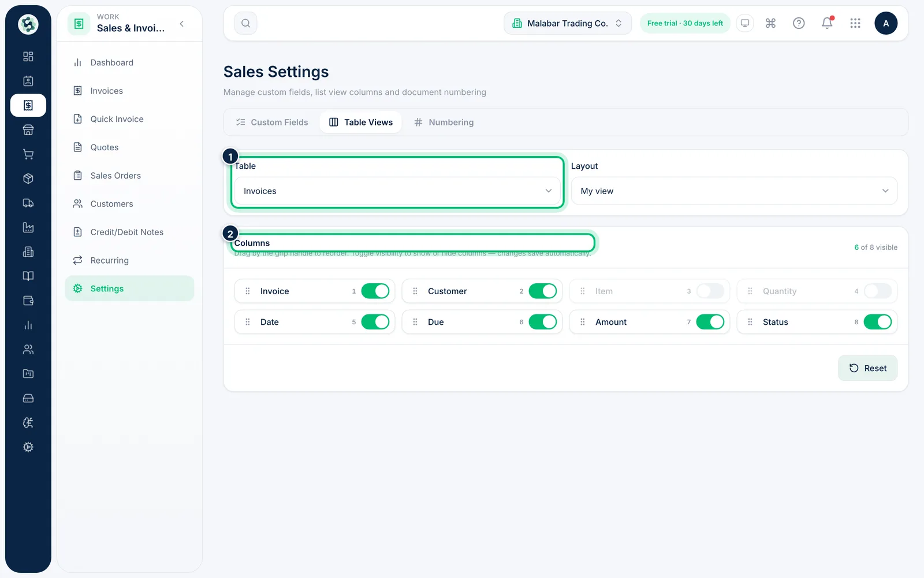
Task: Open Dashboard in sidebar
Action: (x=129, y=62)
